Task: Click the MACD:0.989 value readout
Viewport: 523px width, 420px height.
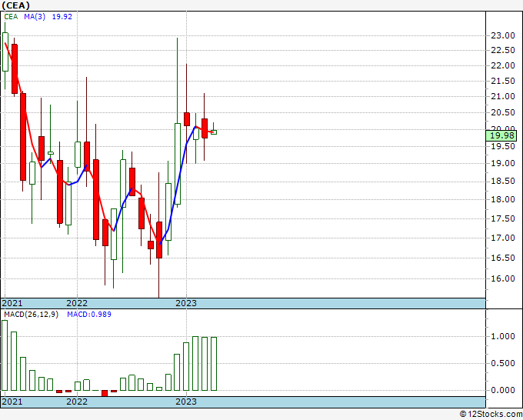Action: click(89, 315)
